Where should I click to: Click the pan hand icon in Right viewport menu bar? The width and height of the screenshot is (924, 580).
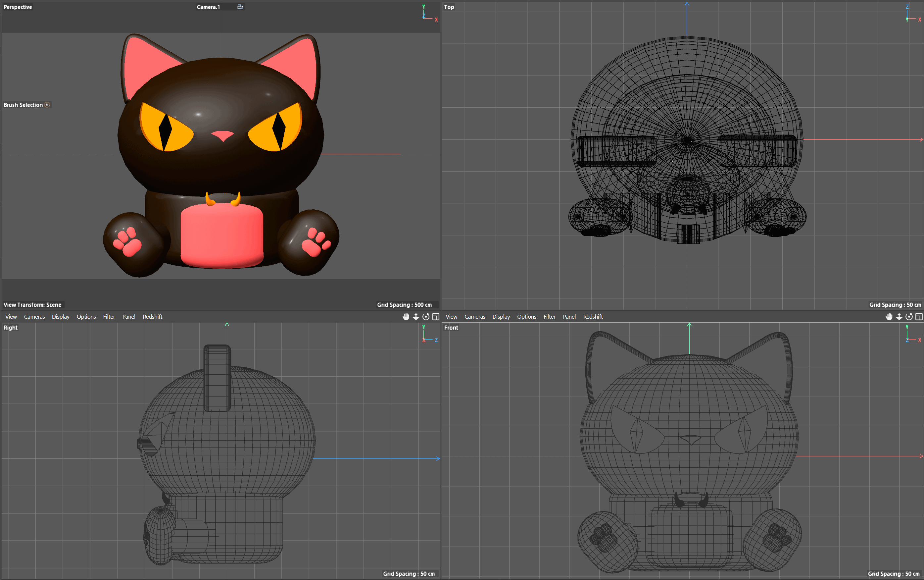tap(406, 316)
